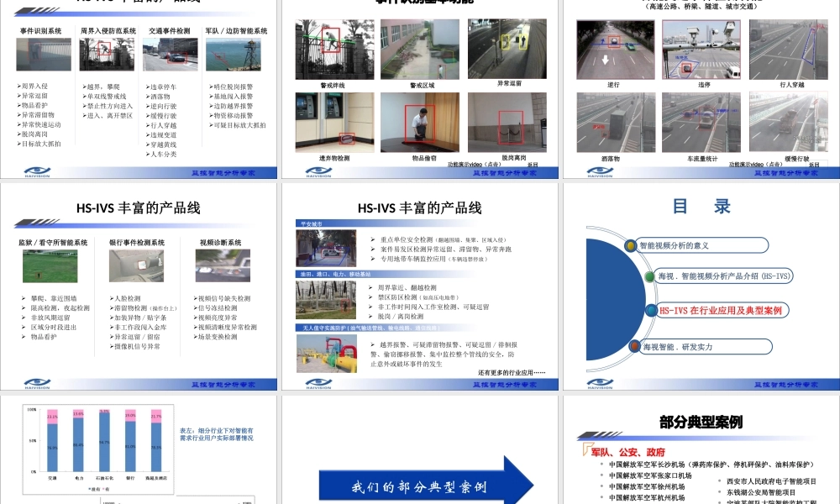Click the image under 视频诊断系统
Screen dimensions: 840x504
tap(223, 265)
